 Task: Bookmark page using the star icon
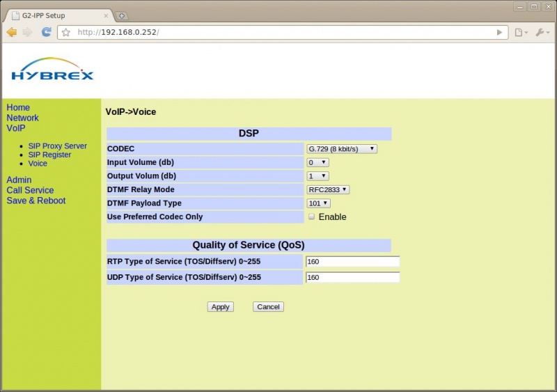tap(66, 32)
